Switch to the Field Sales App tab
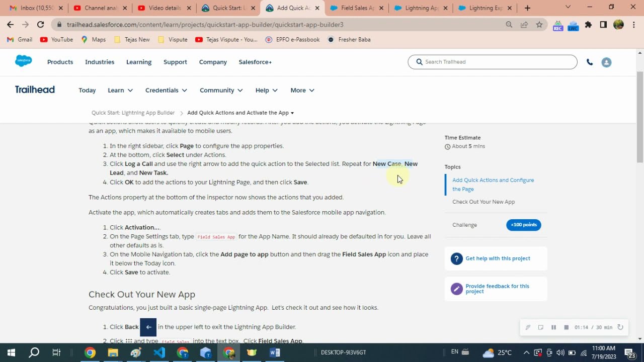 (356, 8)
